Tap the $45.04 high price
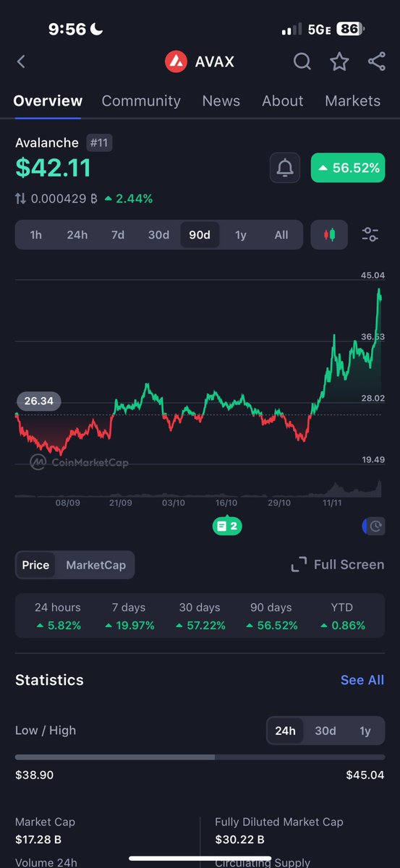The width and height of the screenshot is (400, 868). click(x=365, y=775)
